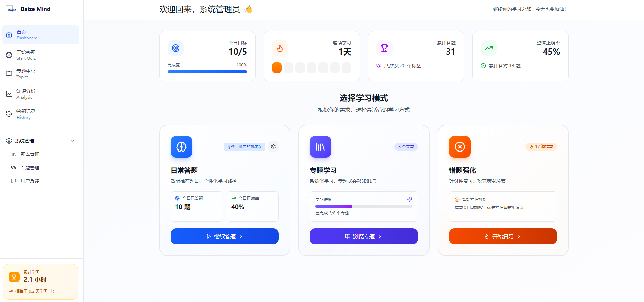Screen dimensions: 644x302
Task: Click the 今日目标 completion progress bar
Action: click(x=207, y=72)
